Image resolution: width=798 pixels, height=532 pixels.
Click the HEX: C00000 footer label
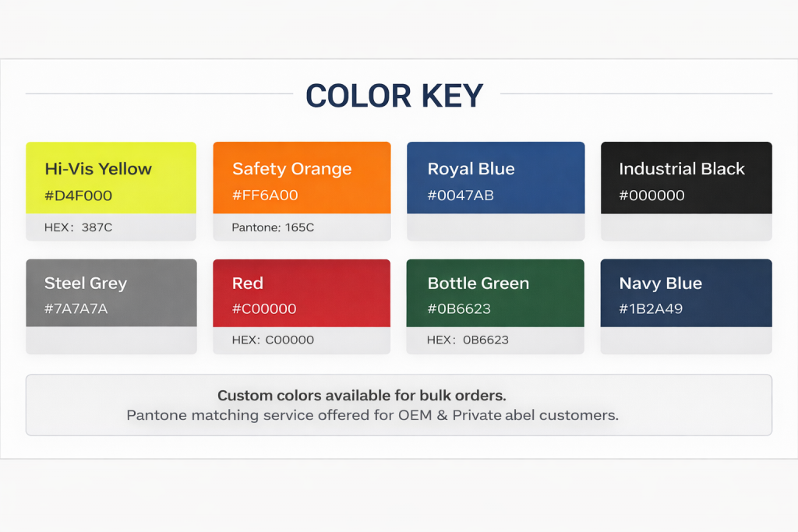tap(273, 340)
